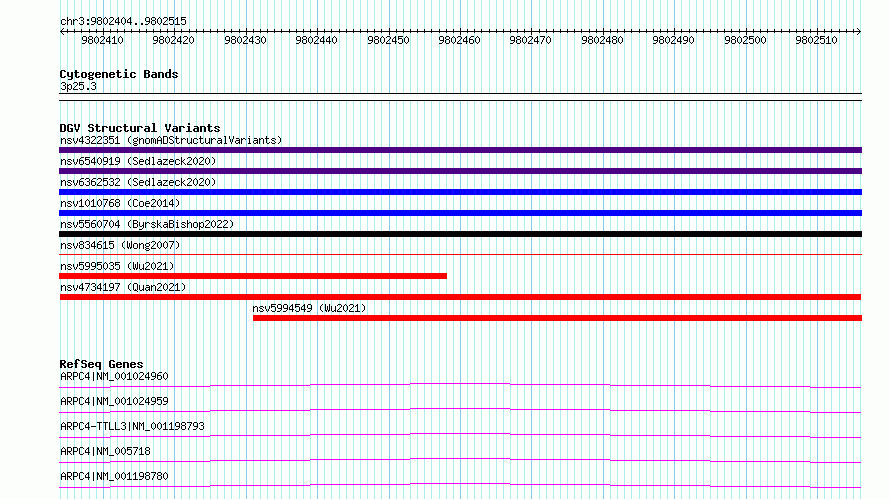Select the red bar under nsv4734197
Viewport: 890px width, 499px height.
(x=460, y=297)
